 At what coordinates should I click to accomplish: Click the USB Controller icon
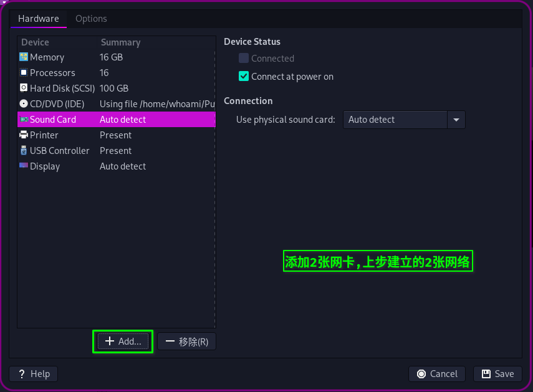pyautogui.click(x=24, y=151)
